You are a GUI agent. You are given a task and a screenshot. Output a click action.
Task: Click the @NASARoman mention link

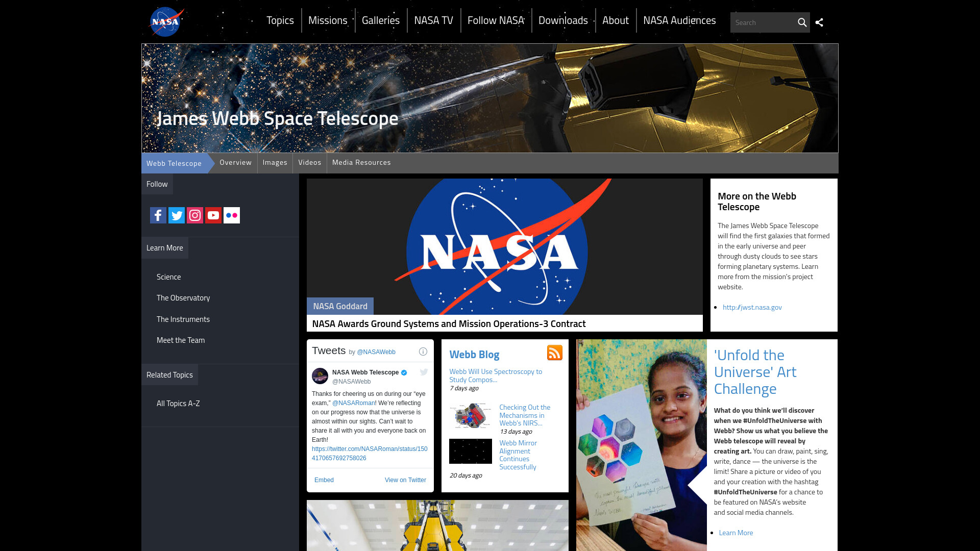(354, 403)
